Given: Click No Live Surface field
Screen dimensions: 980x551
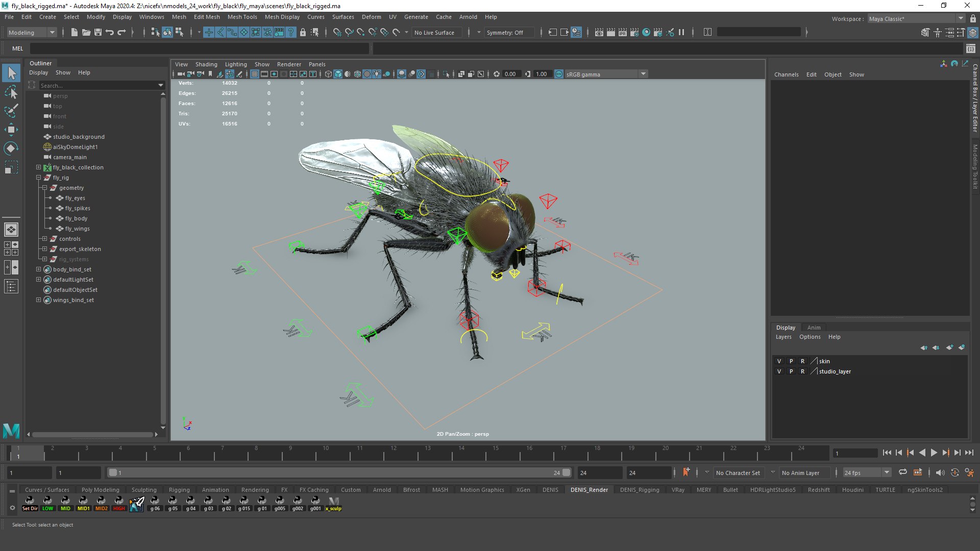Looking at the screenshot, I should (437, 33).
